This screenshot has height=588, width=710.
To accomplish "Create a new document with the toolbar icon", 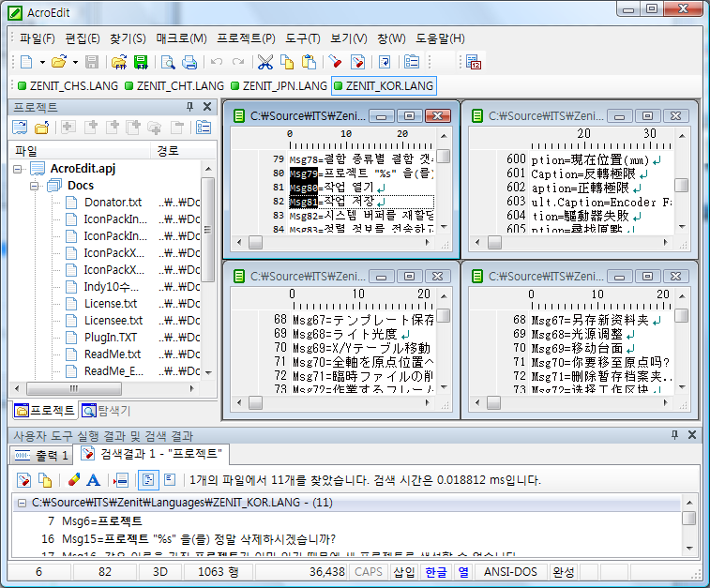I will pyautogui.click(x=26, y=62).
